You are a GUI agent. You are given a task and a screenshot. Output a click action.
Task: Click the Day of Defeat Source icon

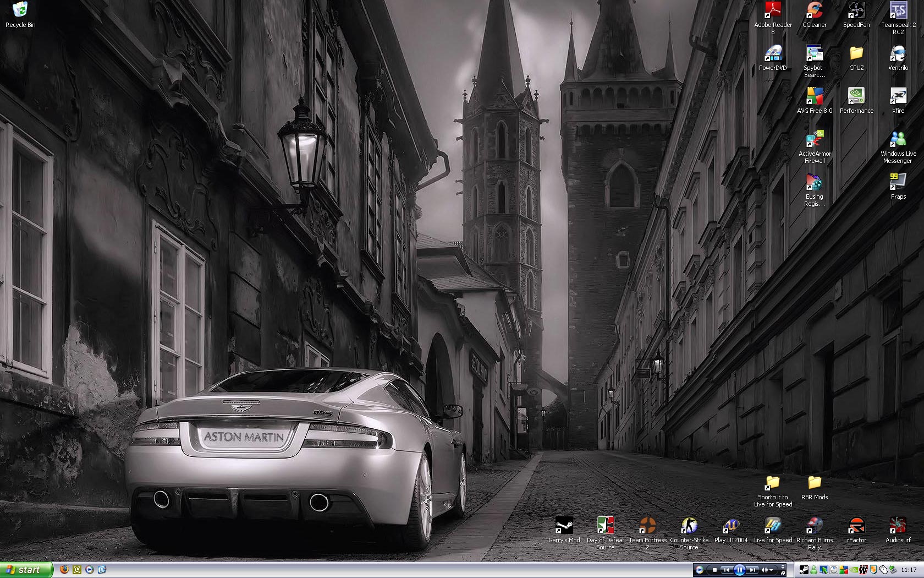coord(606,533)
